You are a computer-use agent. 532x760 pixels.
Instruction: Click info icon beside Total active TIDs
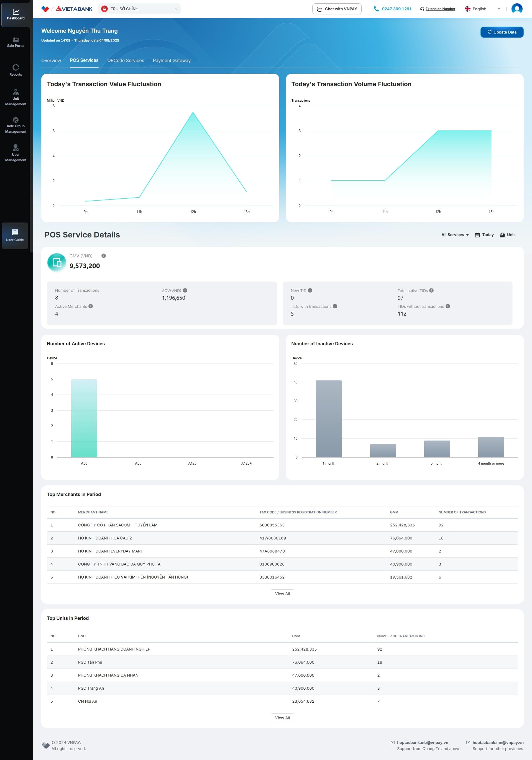pyautogui.click(x=431, y=290)
